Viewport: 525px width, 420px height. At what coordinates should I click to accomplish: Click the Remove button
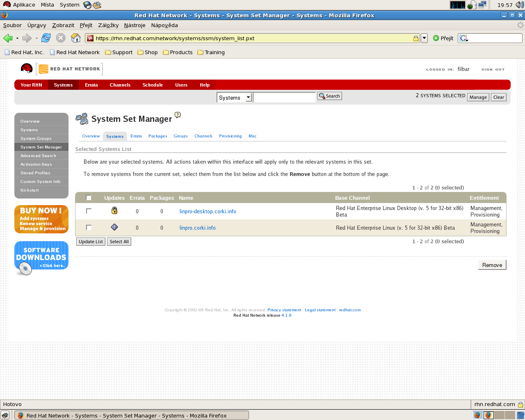492,265
